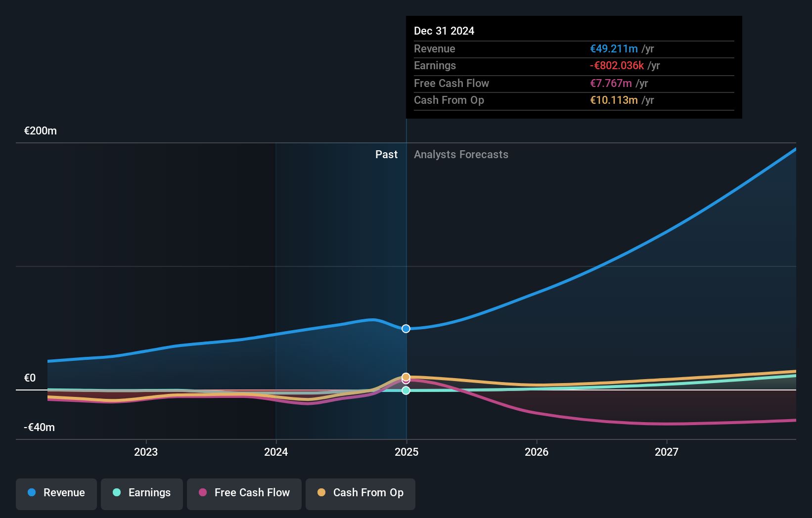This screenshot has height=518, width=812.
Task: Click the orange Cash From Op legend dot
Action: click(321, 493)
